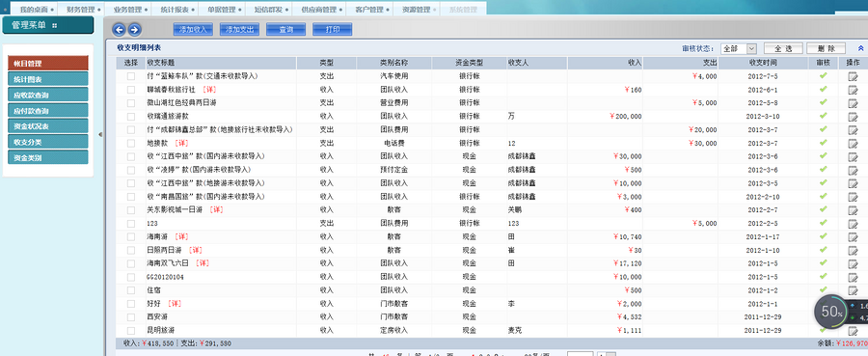Open 统计图表 in the sidebar menu
This screenshot has width=868, height=356.
pos(47,79)
